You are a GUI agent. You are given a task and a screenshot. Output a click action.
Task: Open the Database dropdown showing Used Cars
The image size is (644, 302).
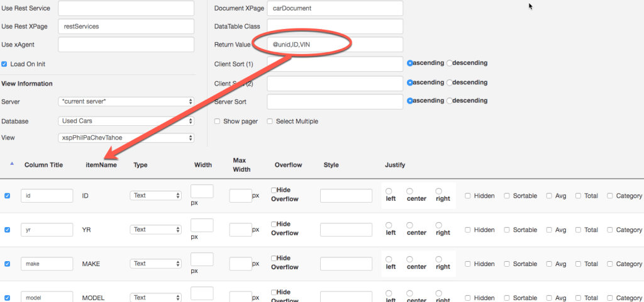126,121
